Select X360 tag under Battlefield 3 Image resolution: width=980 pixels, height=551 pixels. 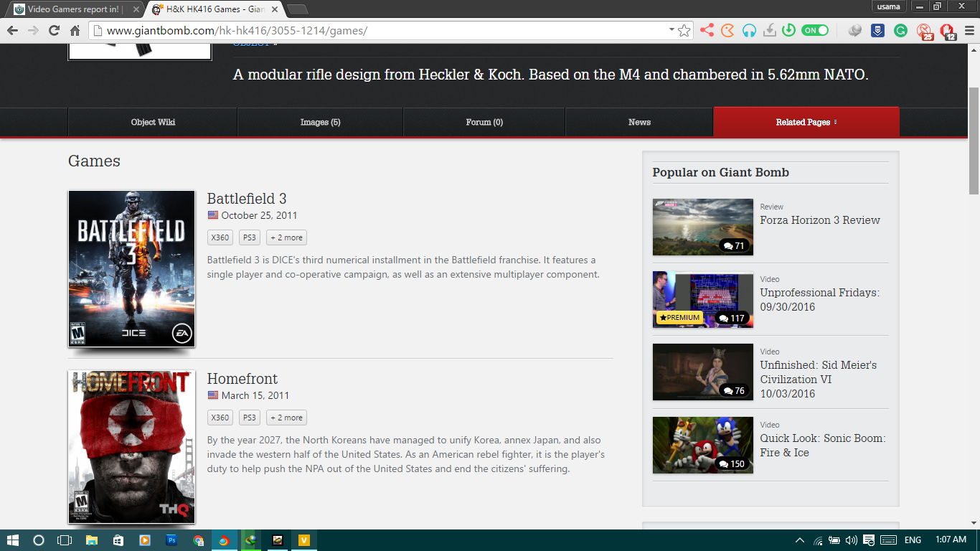click(x=220, y=237)
